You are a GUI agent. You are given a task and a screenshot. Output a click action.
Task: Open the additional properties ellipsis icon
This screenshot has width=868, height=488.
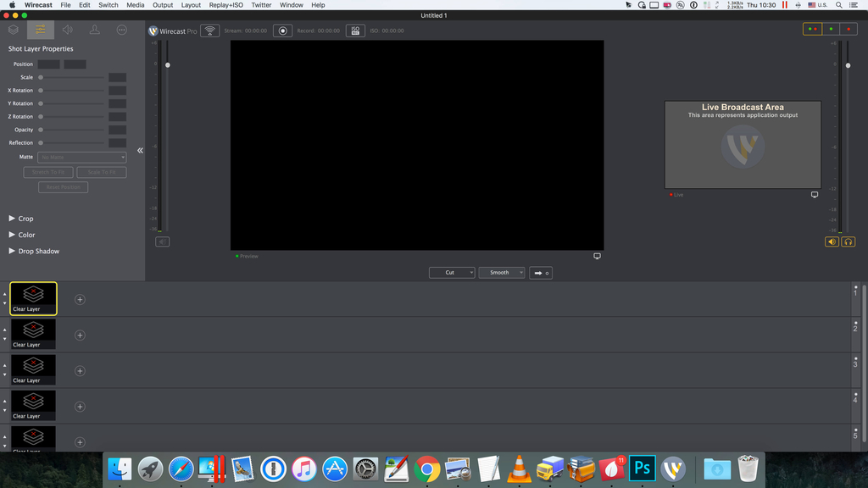pyautogui.click(x=121, y=30)
